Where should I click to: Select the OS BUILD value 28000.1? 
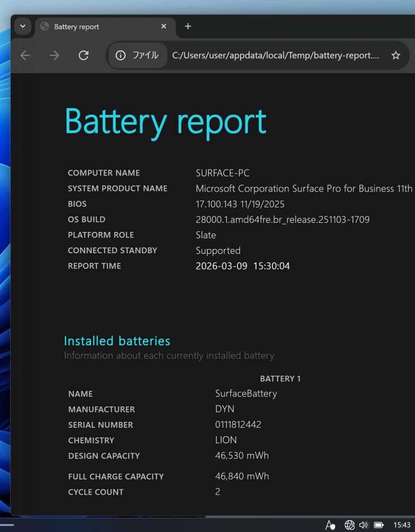click(283, 220)
